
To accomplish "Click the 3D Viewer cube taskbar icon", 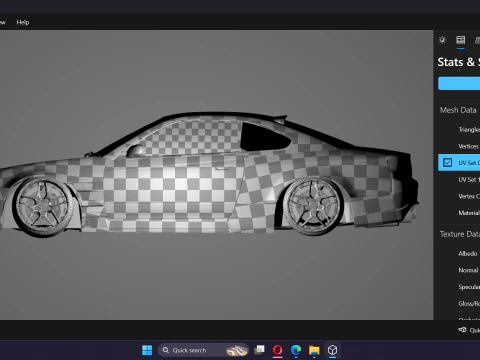I will pyautogui.click(x=332, y=350).
